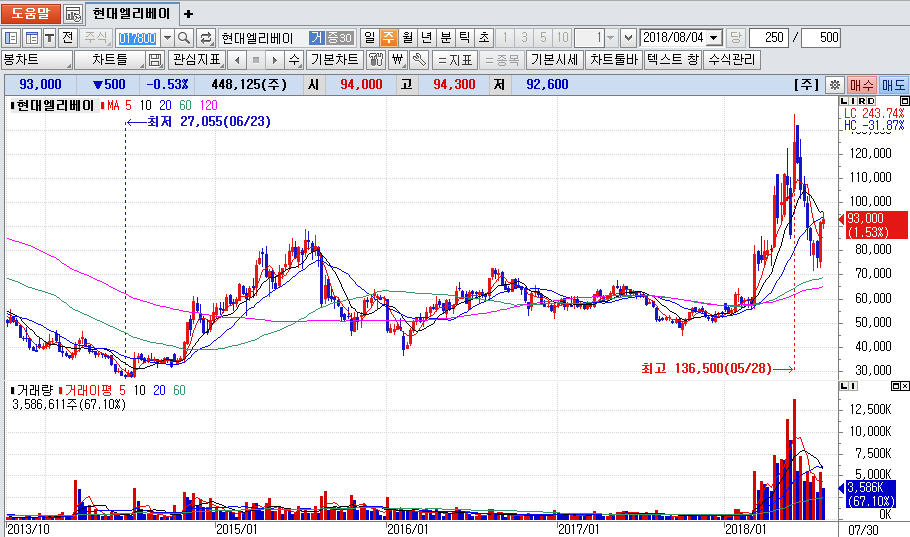The image size is (910, 537).
Task: Click the stock search magnifier icon
Action: point(185,37)
